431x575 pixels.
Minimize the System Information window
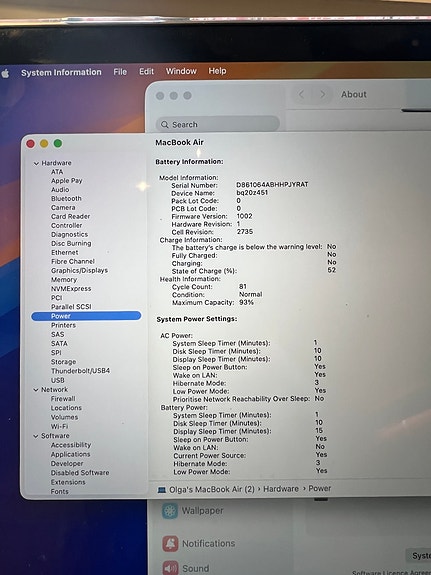coord(44,143)
